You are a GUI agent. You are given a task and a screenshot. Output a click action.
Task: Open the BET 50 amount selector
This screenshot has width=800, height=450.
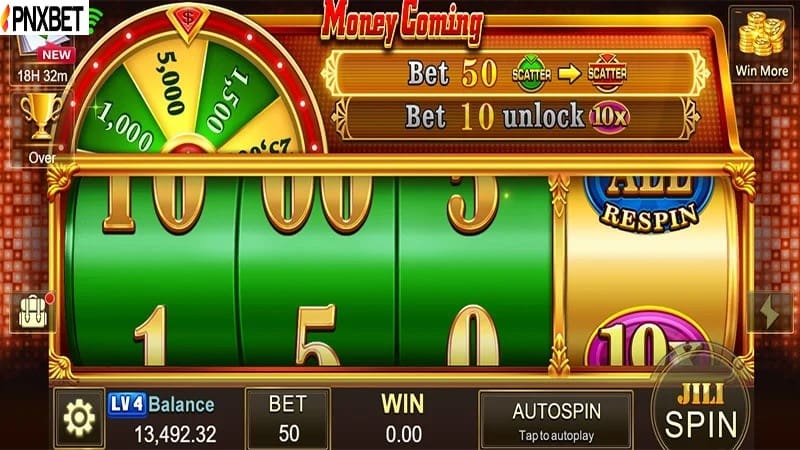coord(288,418)
